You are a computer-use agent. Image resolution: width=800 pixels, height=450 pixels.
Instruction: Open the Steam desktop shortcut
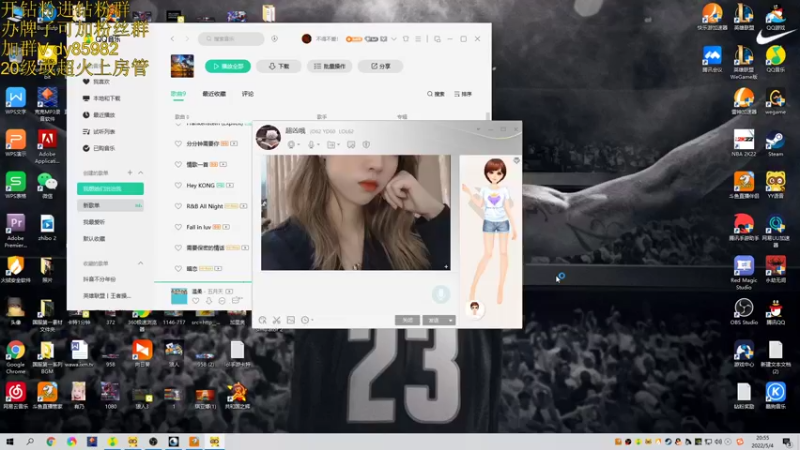(775, 144)
